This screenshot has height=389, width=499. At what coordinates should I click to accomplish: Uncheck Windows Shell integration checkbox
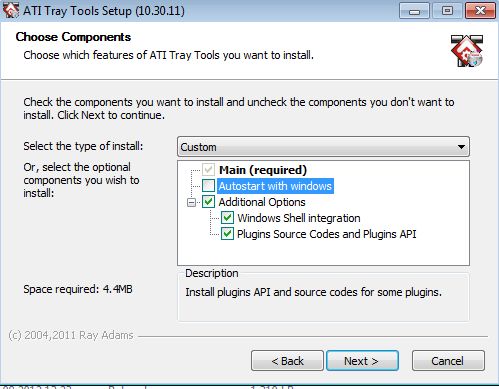coord(227,218)
